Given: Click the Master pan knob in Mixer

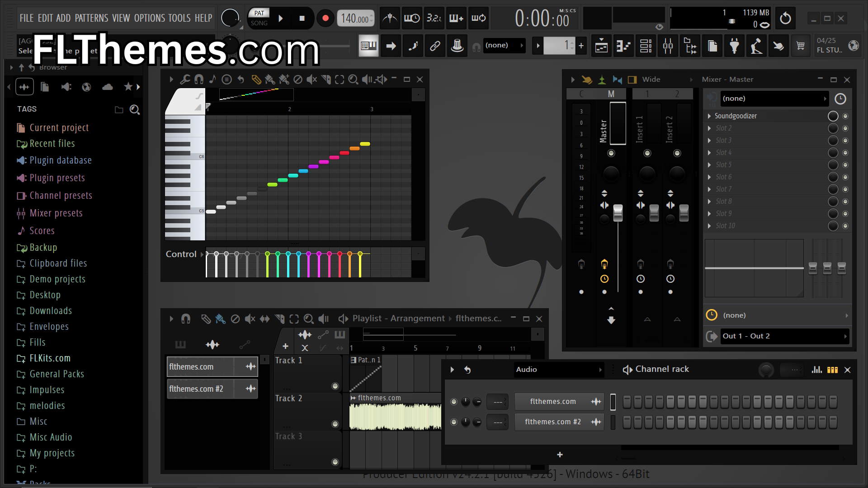Looking at the screenshot, I should [x=611, y=174].
